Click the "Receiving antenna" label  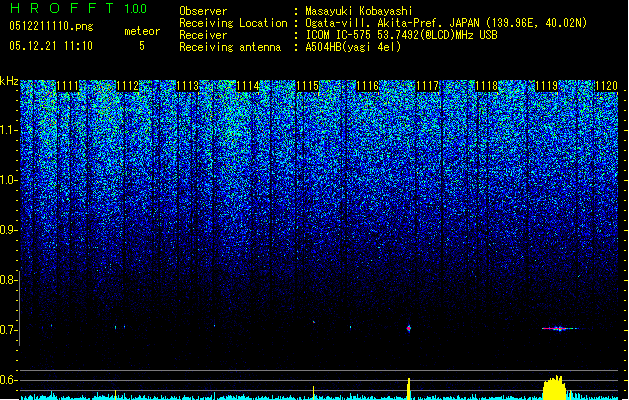[x=230, y=47]
